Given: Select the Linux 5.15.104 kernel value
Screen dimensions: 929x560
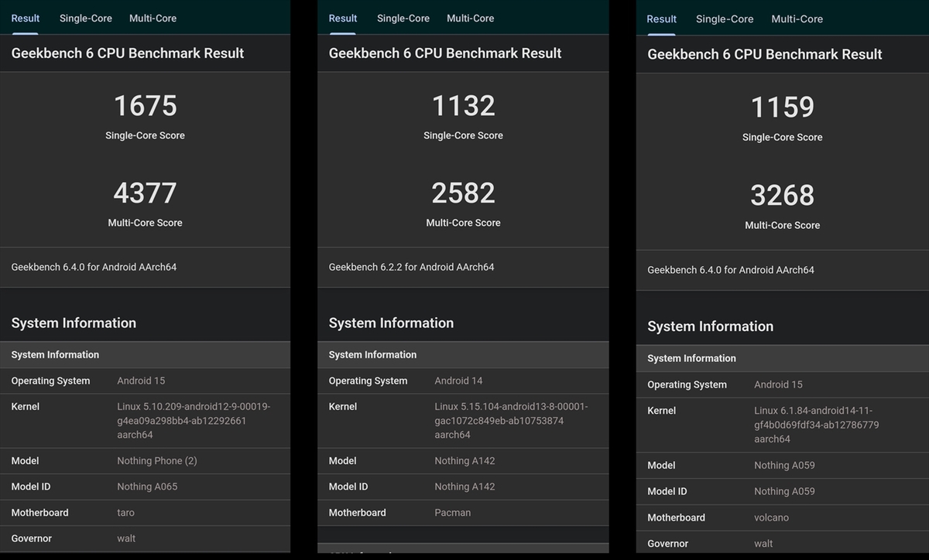Looking at the screenshot, I should [x=511, y=421].
